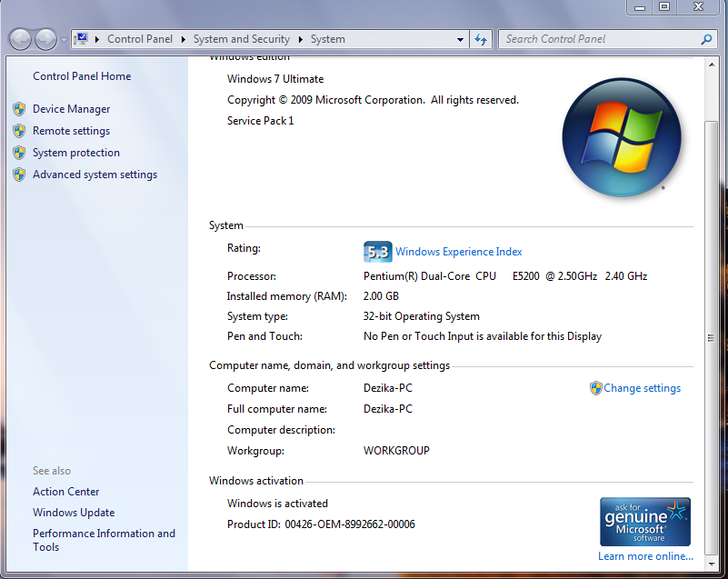728x579 pixels.
Task: Click the Windows 7 Ultimate text
Action: [x=275, y=79]
